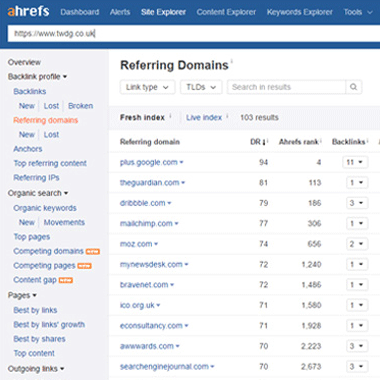The height and width of the screenshot is (380, 380).
Task: Collapse the Backlink profile section
Action: tap(37, 77)
